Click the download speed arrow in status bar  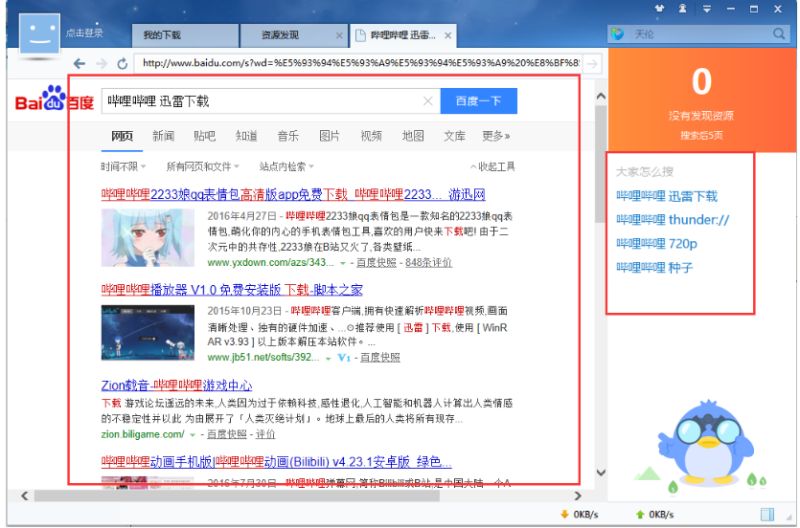564,514
